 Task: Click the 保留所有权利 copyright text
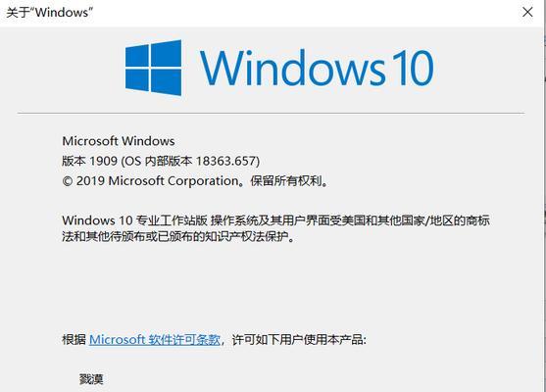point(290,180)
